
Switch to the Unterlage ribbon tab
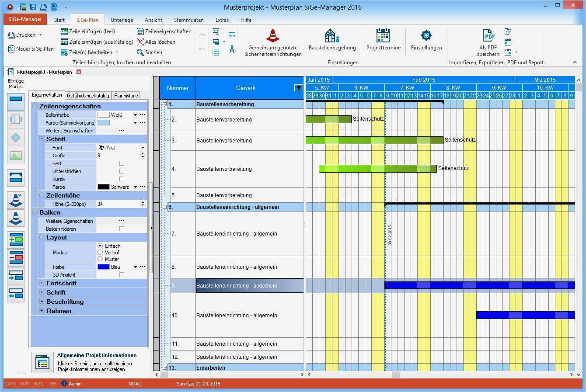(122, 20)
